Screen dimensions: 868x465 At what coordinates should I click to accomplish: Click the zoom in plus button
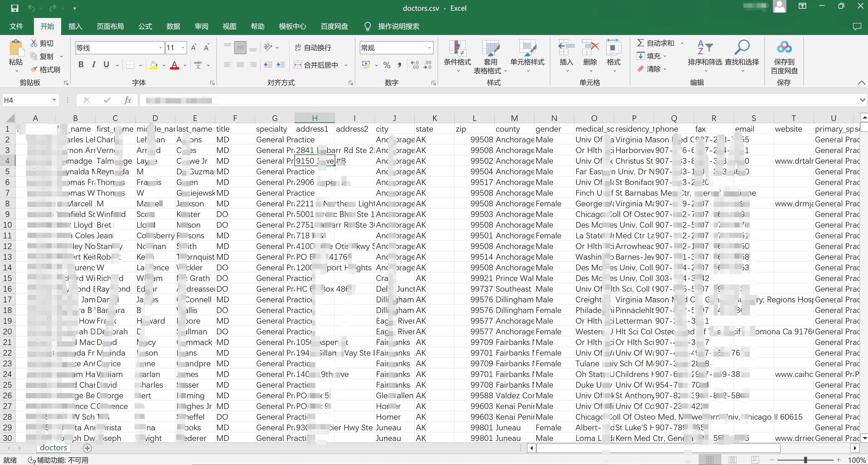click(838, 460)
